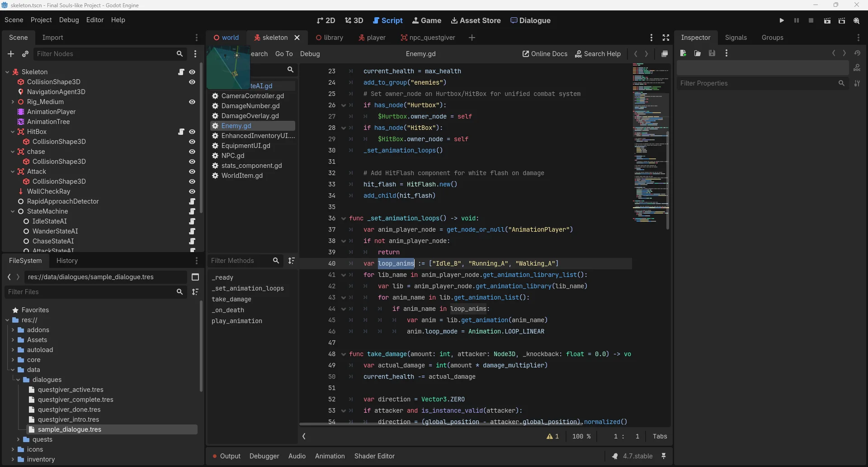Screen dimensions: 868x467
Task: Float the script editor window icon
Action: (x=665, y=54)
